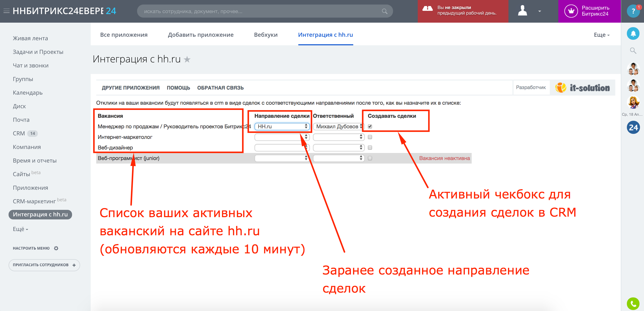
Task: Click the right sidebar search icon
Action: 633,51
